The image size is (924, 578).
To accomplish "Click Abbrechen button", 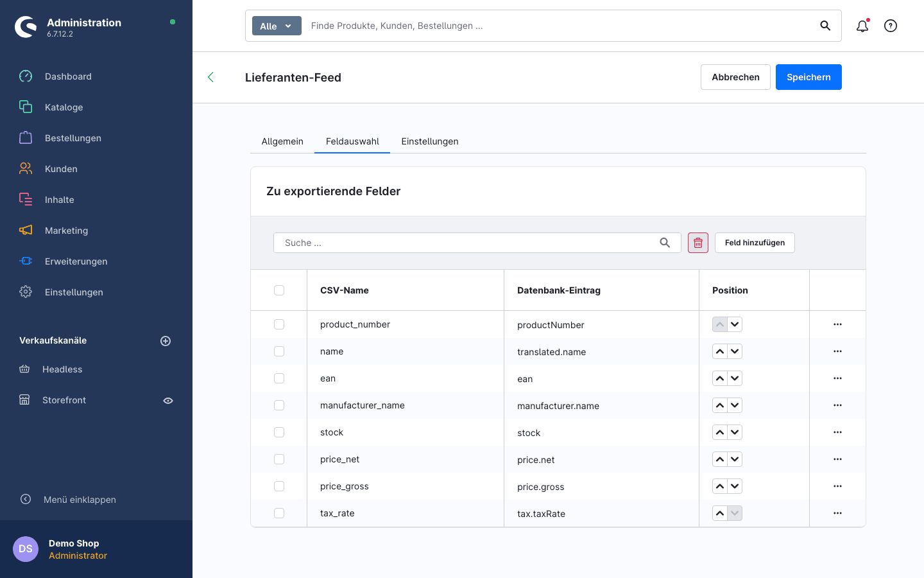I will coord(735,77).
